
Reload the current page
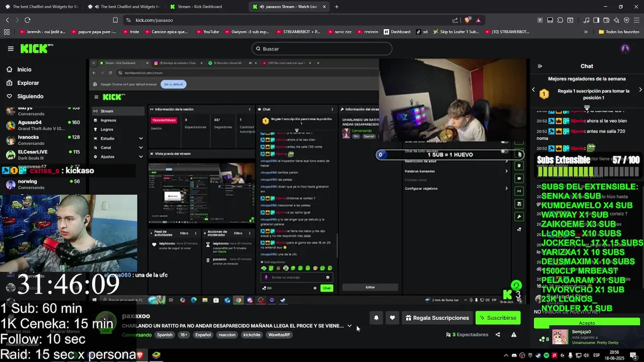(27, 20)
